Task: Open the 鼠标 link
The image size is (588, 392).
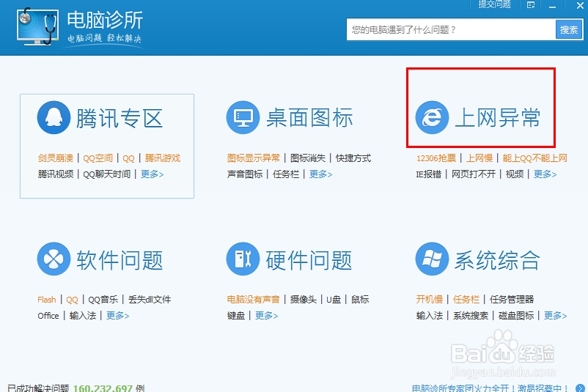Action: click(x=360, y=300)
